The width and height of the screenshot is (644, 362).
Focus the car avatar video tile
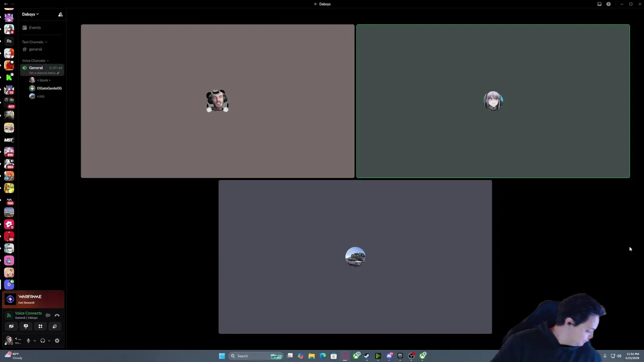tap(355, 257)
